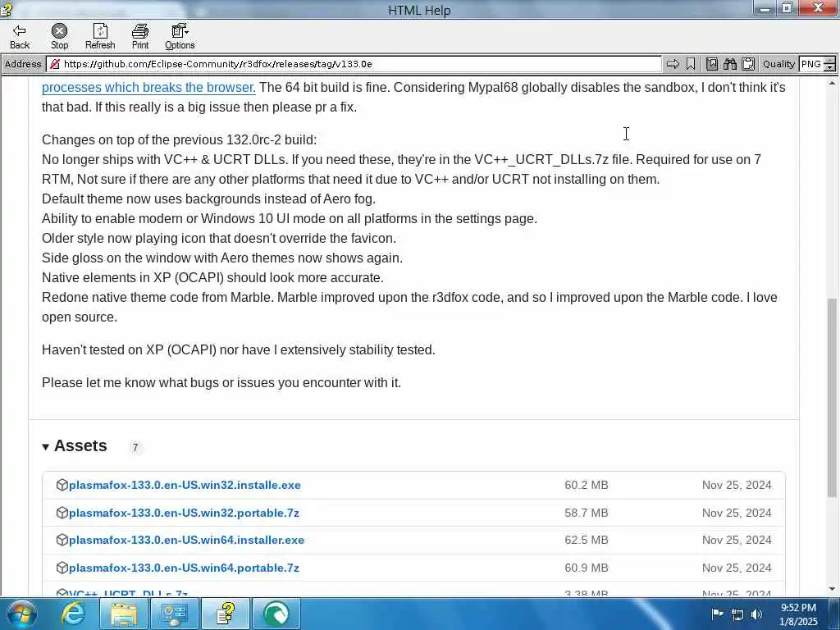Click the insecure page icon in address bar

click(x=54, y=64)
